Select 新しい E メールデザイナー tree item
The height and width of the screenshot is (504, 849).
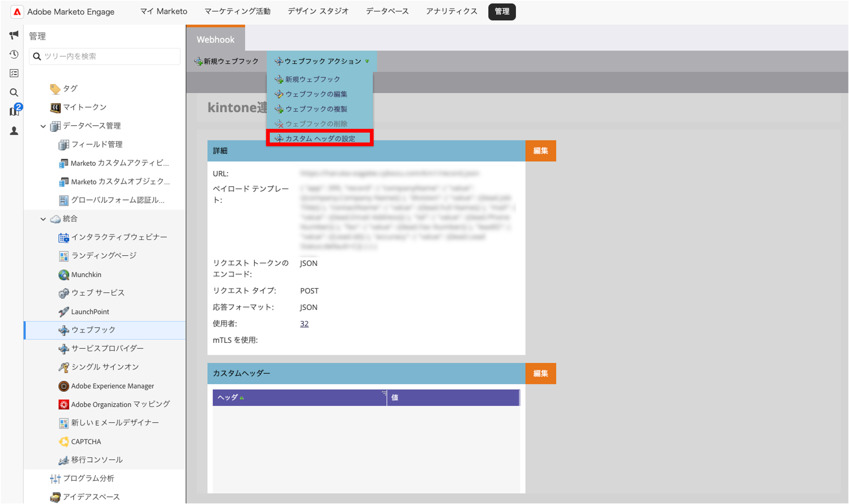109,423
